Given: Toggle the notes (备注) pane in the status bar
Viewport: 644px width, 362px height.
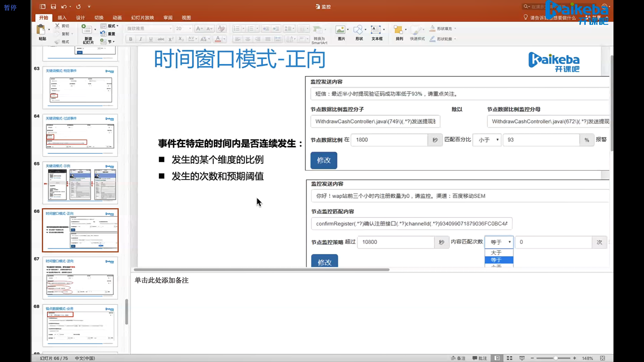Looking at the screenshot, I should [458, 358].
